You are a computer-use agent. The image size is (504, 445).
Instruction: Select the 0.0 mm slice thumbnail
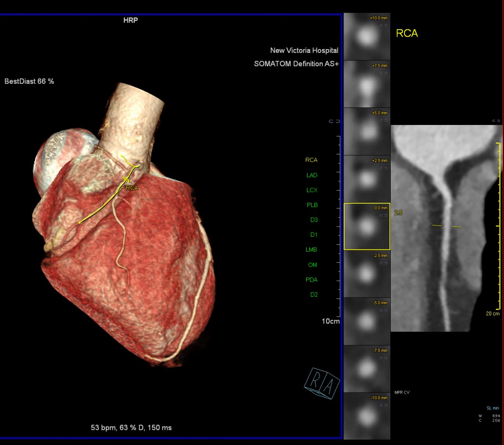[x=366, y=226]
